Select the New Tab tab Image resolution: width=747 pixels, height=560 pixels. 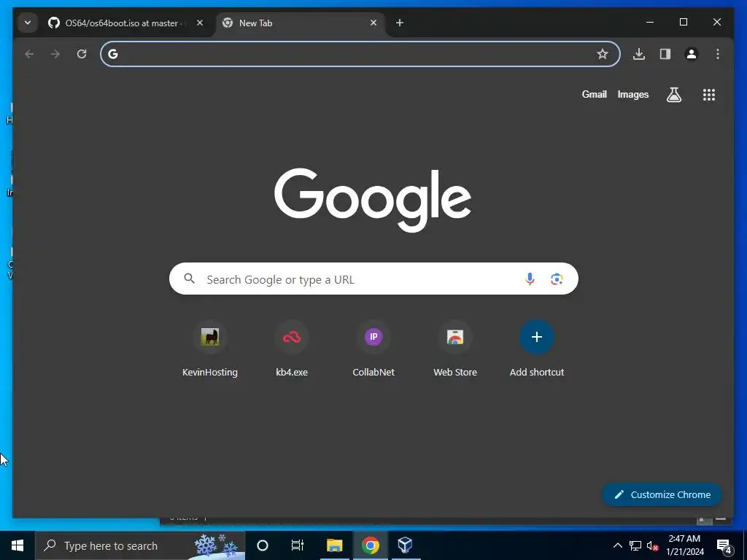(299, 23)
